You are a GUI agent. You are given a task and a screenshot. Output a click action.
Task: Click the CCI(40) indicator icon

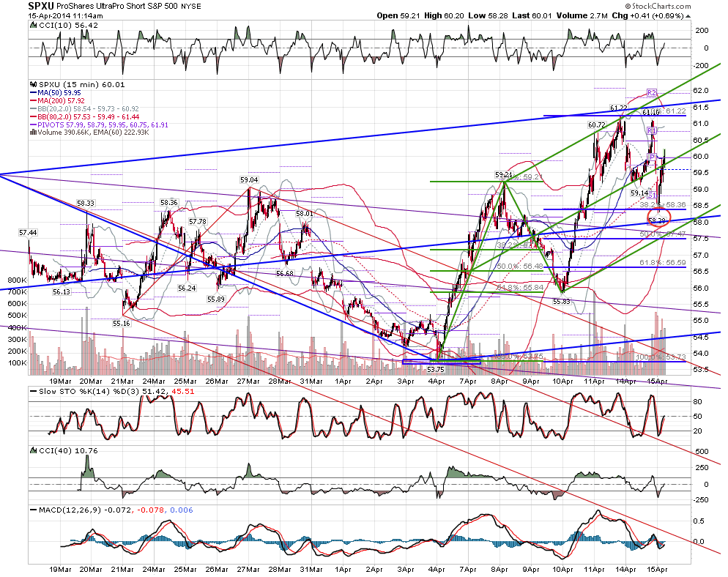pyautogui.click(x=33, y=450)
